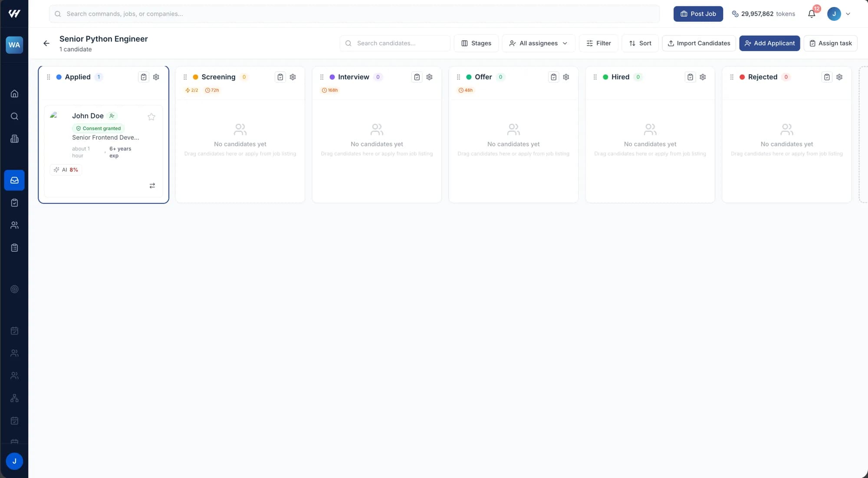Open the sidebar building/companies icon

tap(14, 139)
